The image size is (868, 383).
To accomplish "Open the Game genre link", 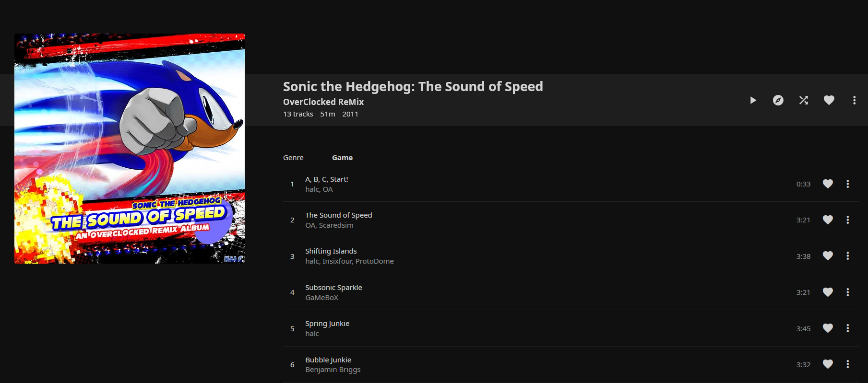I will (342, 158).
